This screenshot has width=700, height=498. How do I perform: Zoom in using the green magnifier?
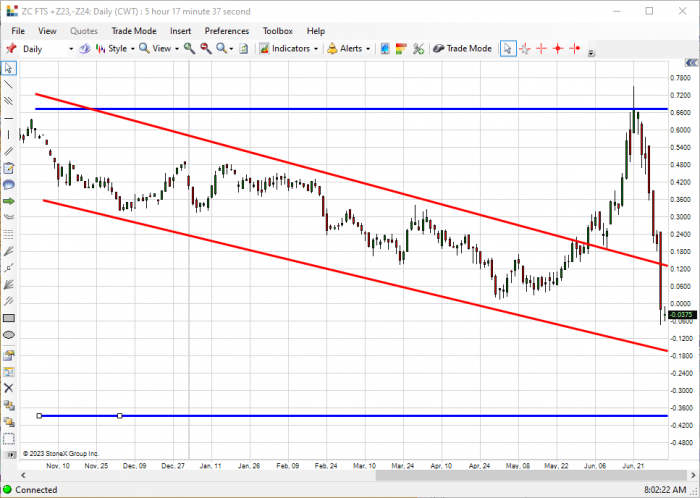(x=189, y=49)
